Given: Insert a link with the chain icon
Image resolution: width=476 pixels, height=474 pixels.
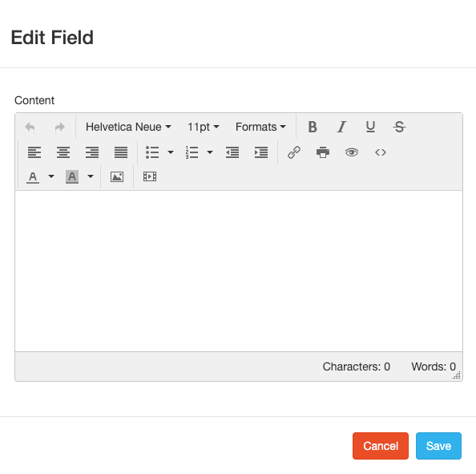Looking at the screenshot, I should point(294,152).
